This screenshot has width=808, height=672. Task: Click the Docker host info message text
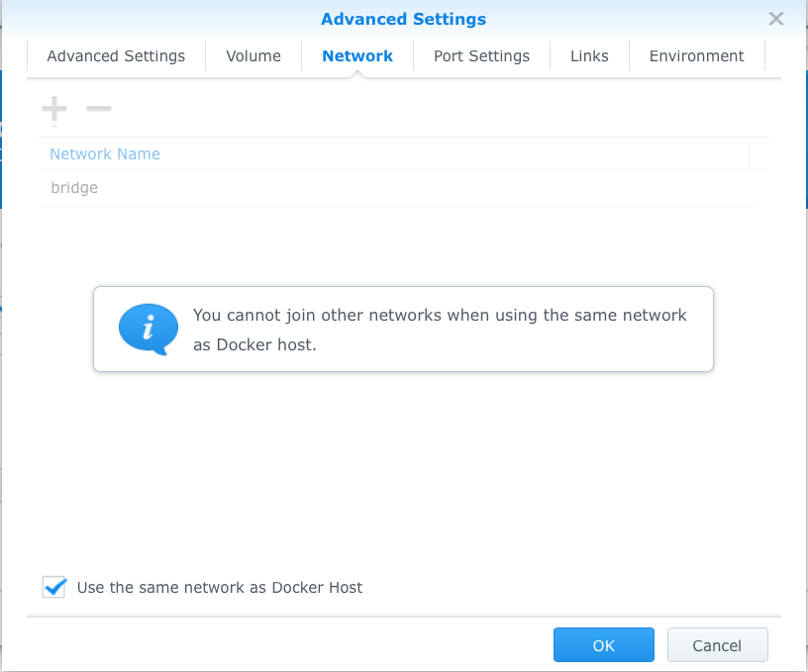pos(440,330)
